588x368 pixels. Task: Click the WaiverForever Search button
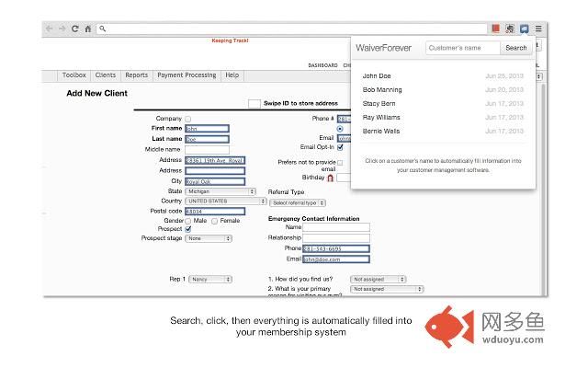click(x=516, y=48)
